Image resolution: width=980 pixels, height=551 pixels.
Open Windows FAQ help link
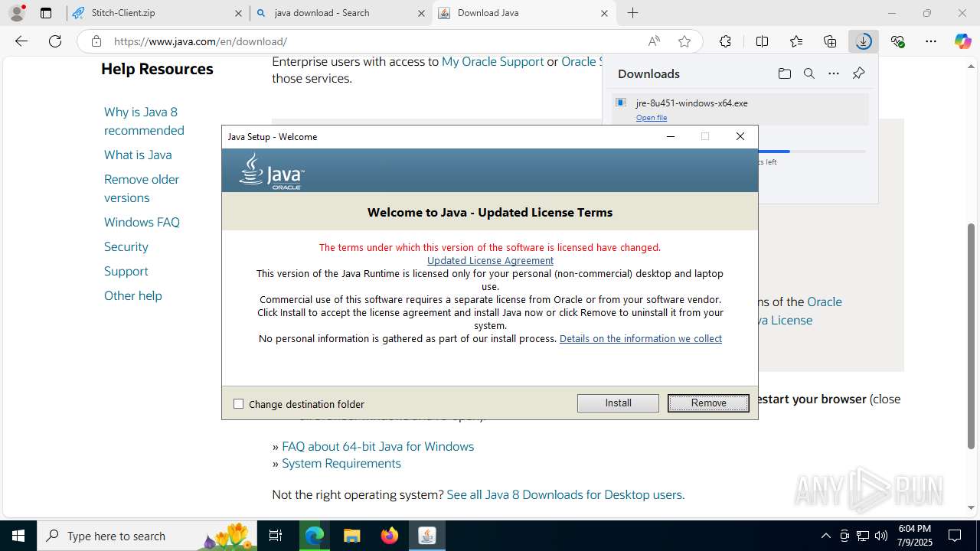142,222
